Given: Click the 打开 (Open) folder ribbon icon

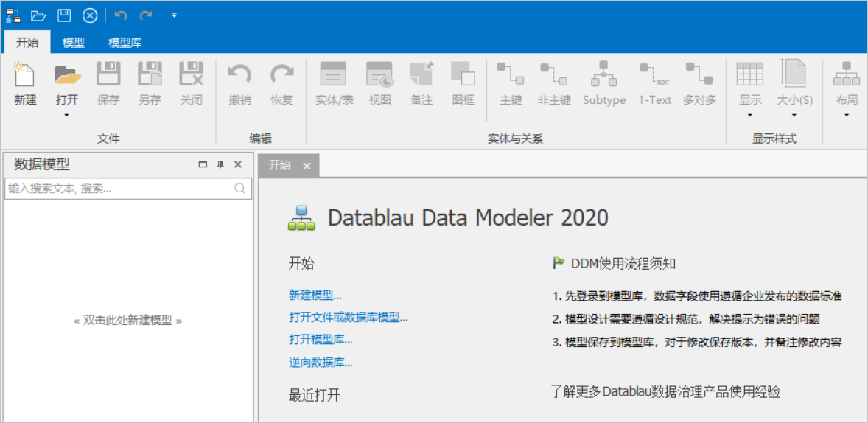Looking at the screenshot, I should point(68,74).
